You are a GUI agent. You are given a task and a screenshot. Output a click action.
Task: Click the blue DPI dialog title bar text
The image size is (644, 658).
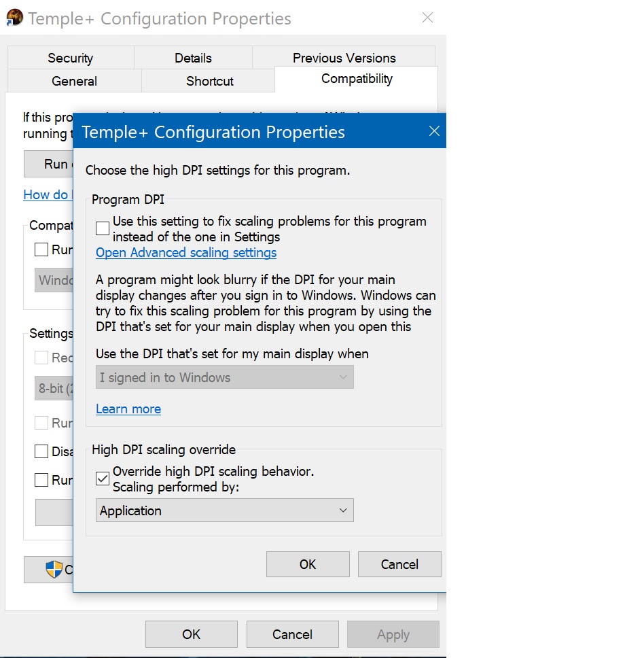pos(213,132)
